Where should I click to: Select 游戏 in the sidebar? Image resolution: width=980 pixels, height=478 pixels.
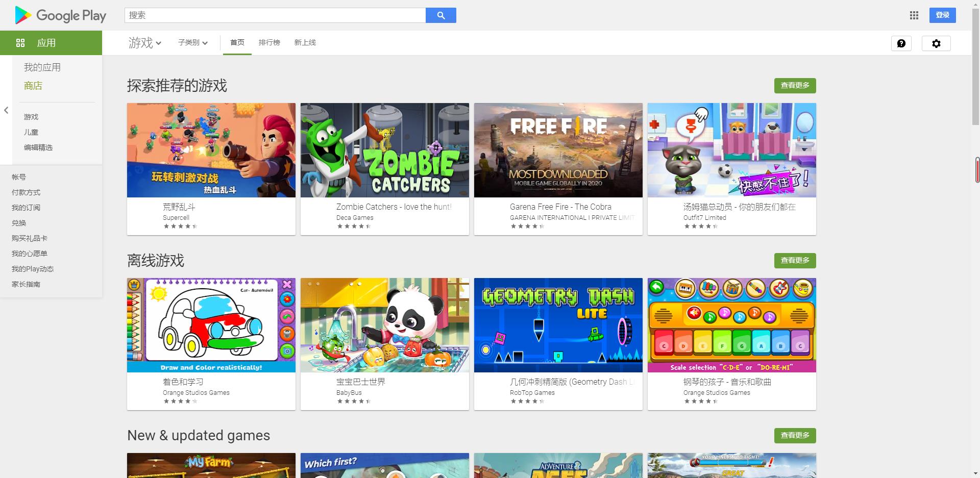point(31,117)
